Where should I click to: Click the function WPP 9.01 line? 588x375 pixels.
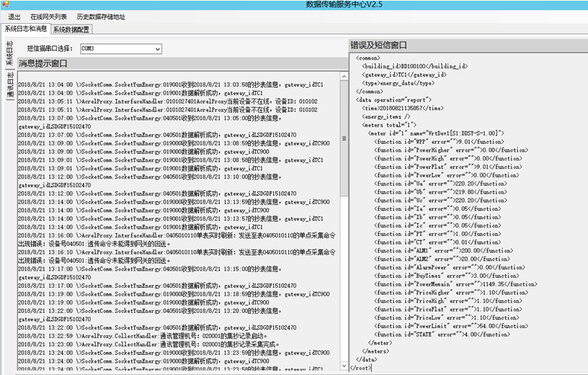[x=439, y=142]
